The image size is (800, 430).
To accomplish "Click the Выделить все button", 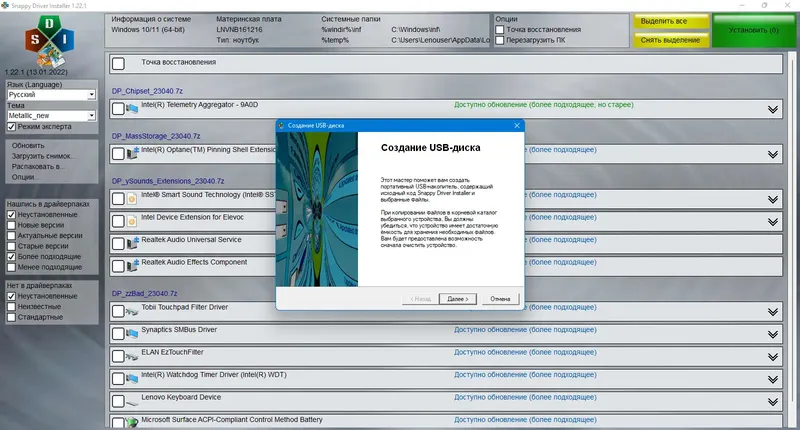I will (671, 21).
